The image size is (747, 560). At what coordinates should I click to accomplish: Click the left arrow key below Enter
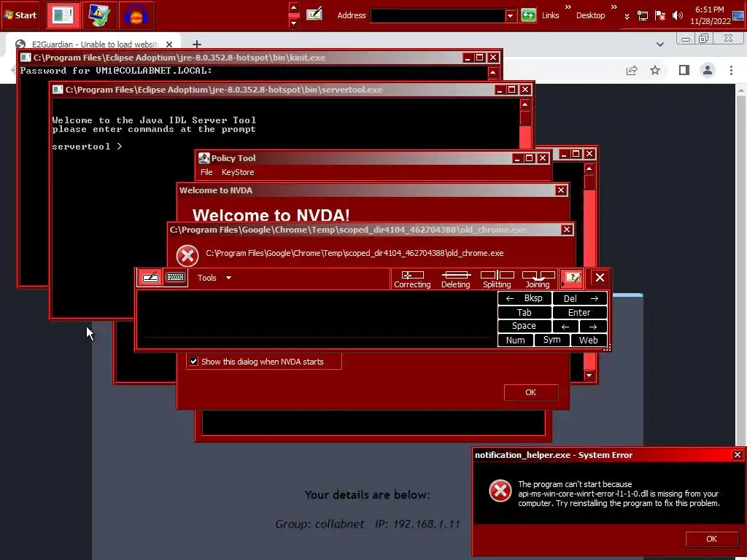point(565,326)
